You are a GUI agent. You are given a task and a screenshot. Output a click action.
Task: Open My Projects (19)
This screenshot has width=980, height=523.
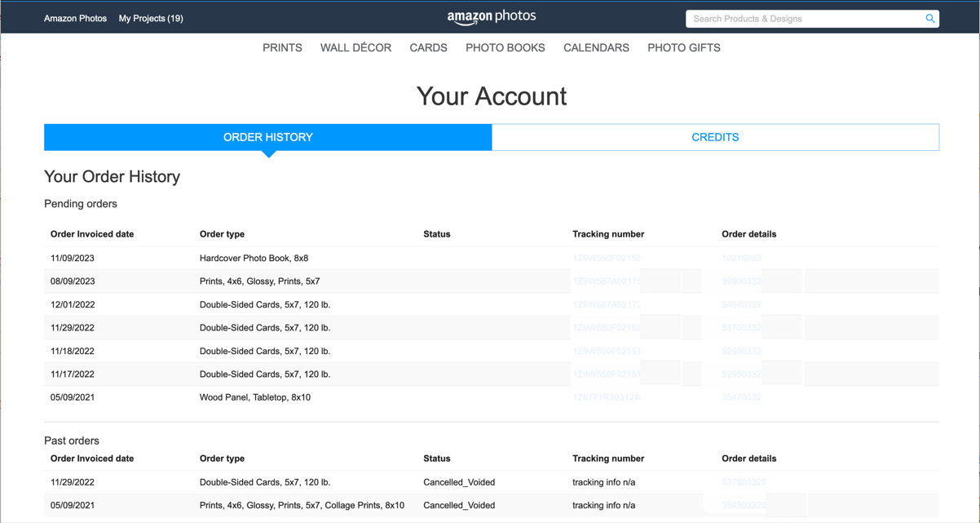[151, 18]
